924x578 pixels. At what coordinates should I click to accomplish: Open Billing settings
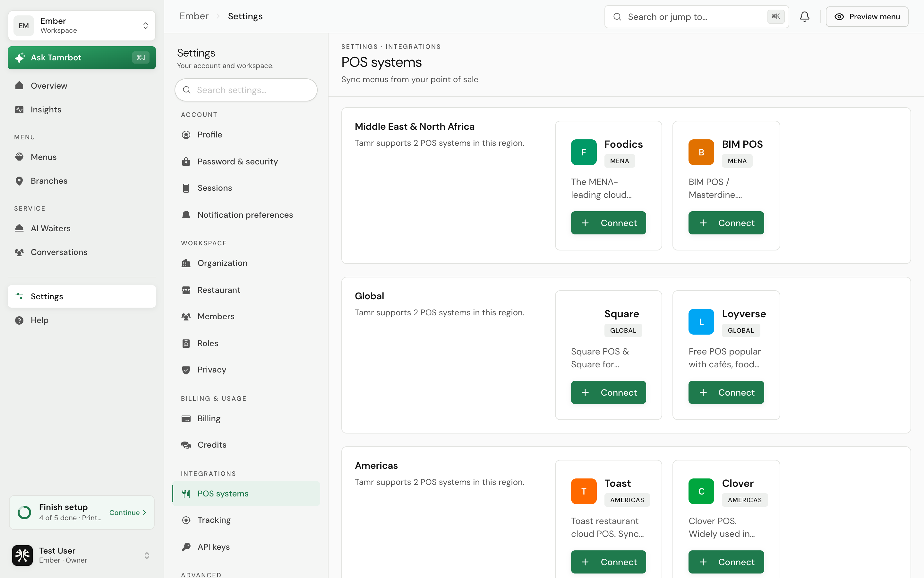click(246, 418)
